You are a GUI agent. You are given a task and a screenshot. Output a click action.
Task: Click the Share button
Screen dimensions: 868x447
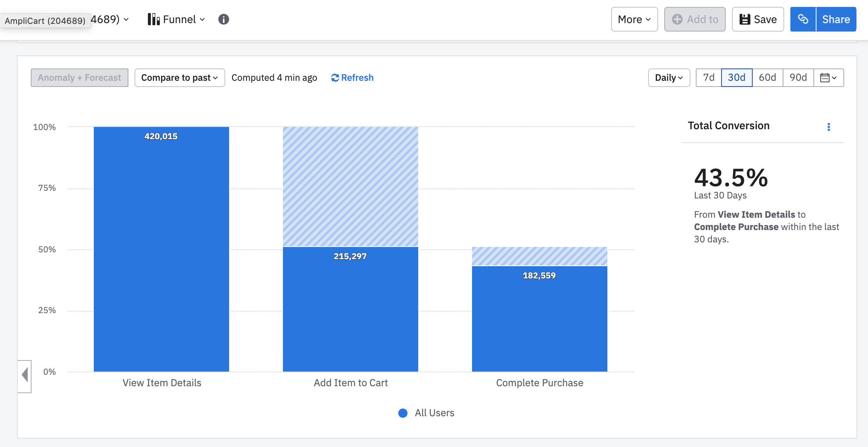pos(836,19)
